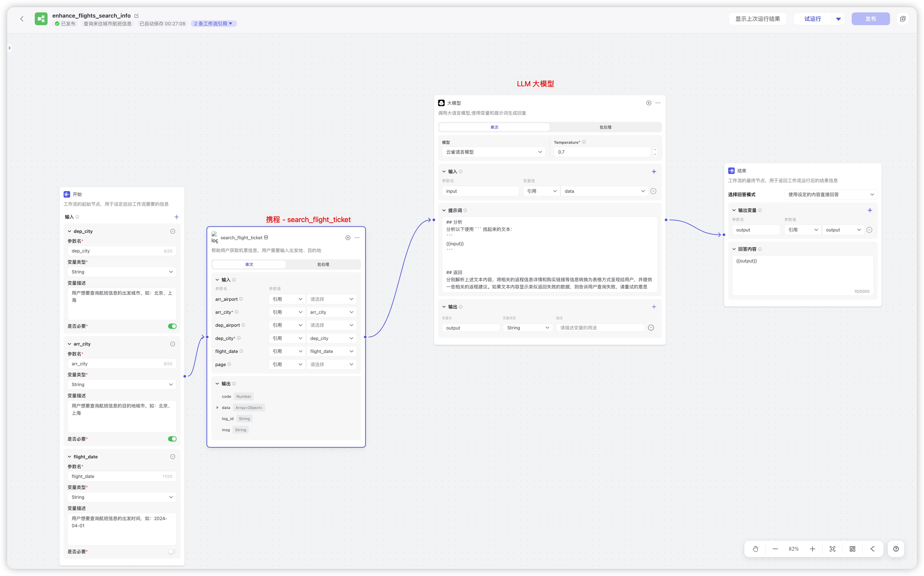Open the 试运行 dropdown arrow
This screenshot has height=576, width=924.
pos(838,19)
